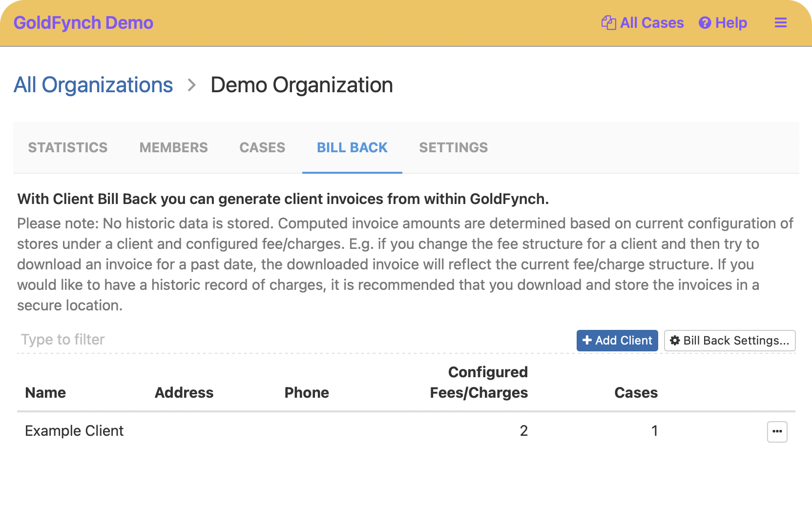This screenshot has width=812, height=529.
Task: Click the Help question mark icon
Action: coord(705,23)
